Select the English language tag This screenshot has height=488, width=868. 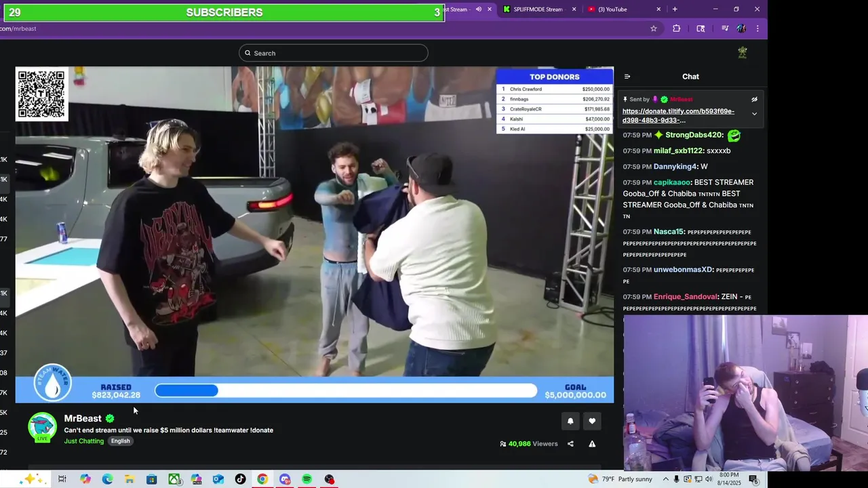tap(120, 441)
